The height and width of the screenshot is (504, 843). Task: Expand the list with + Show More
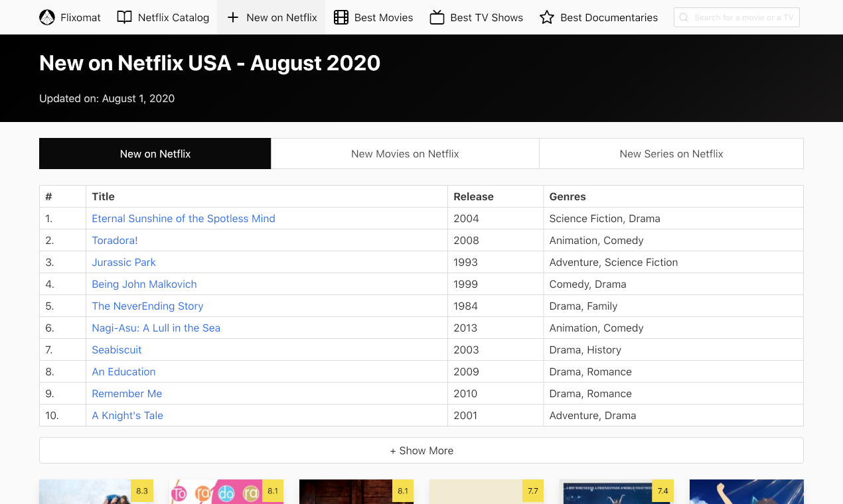[x=421, y=450]
